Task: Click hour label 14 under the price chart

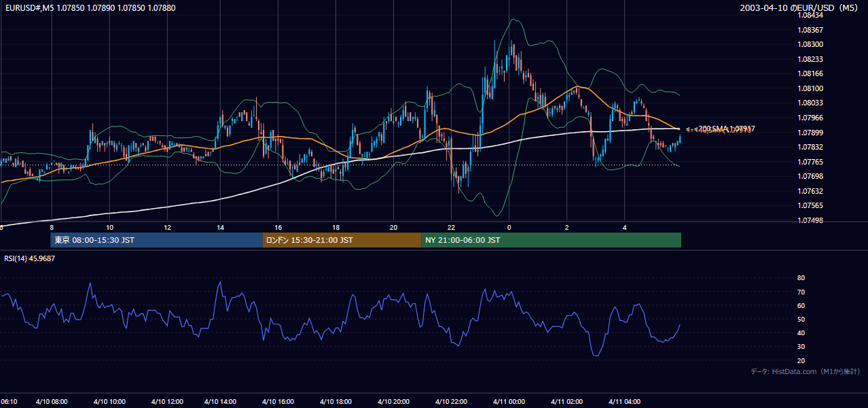Action: (221, 227)
